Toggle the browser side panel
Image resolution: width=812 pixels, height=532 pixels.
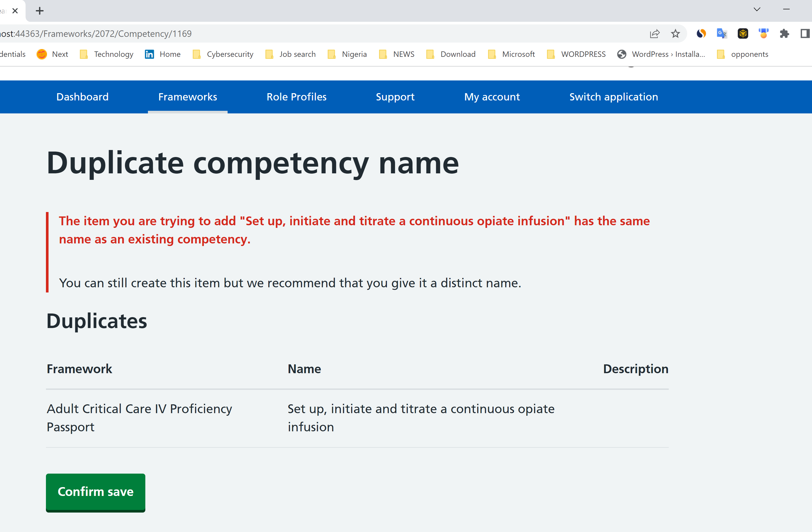click(804, 34)
